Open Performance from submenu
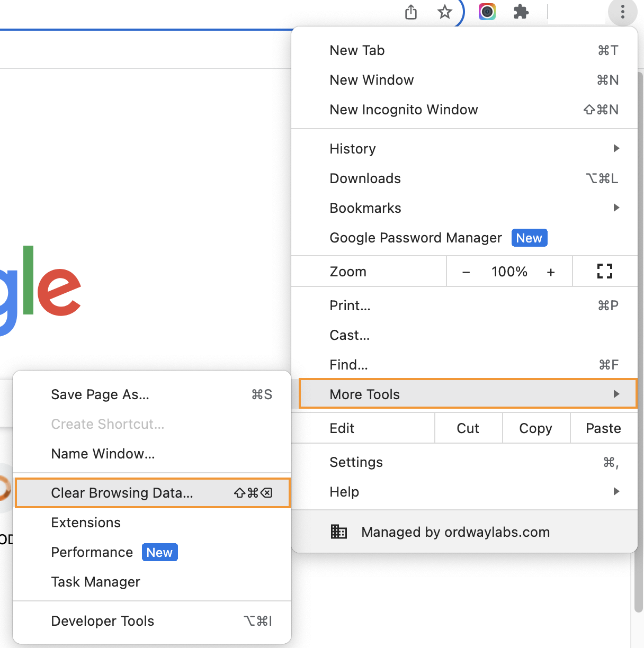Image resolution: width=644 pixels, height=648 pixels. tap(152, 552)
